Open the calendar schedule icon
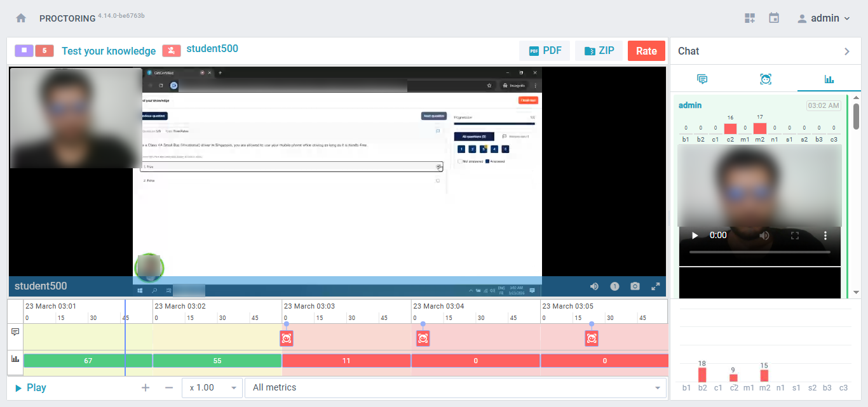The height and width of the screenshot is (407, 868). coord(774,18)
